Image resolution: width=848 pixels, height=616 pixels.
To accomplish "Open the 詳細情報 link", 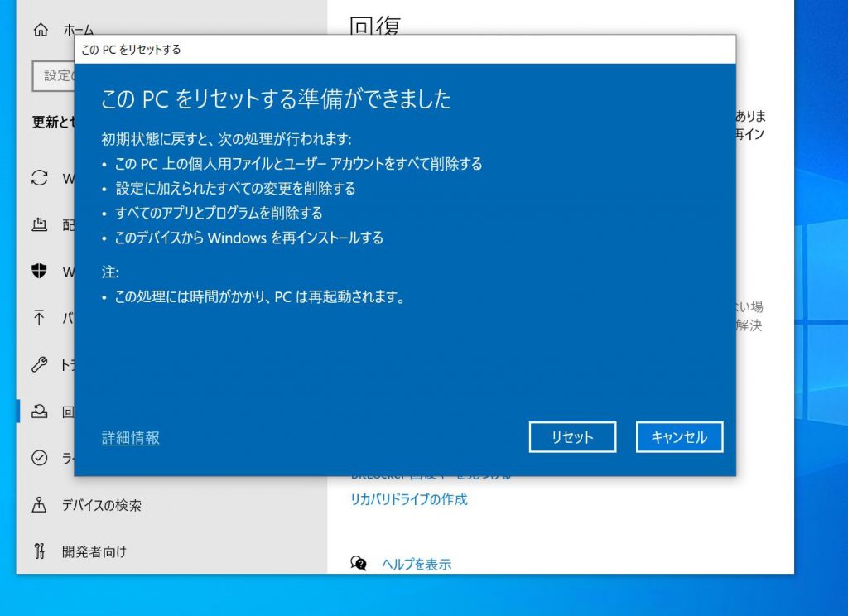I will (130, 437).
